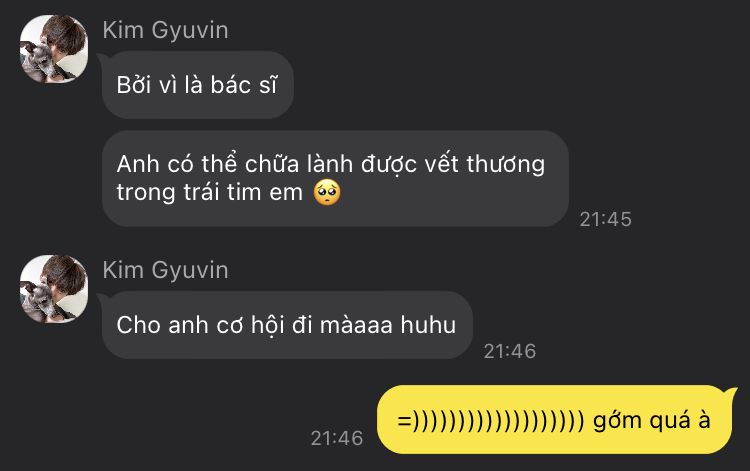
Task: Tap the 'trong trái tim em' text line
Action: coord(210,193)
